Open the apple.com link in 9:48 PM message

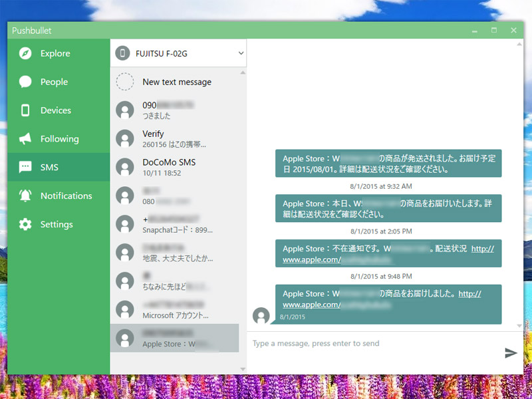point(311,305)
